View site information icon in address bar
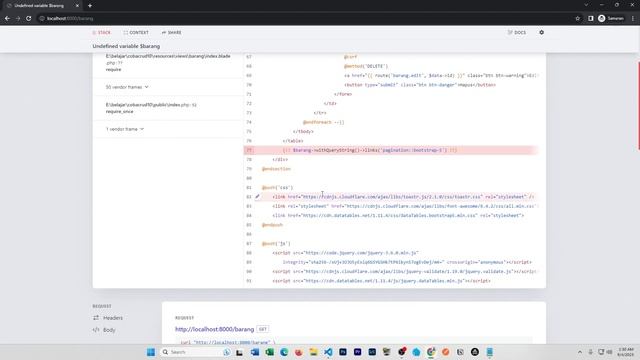This screenshot has width=640, height=360. tap(42, 18)
